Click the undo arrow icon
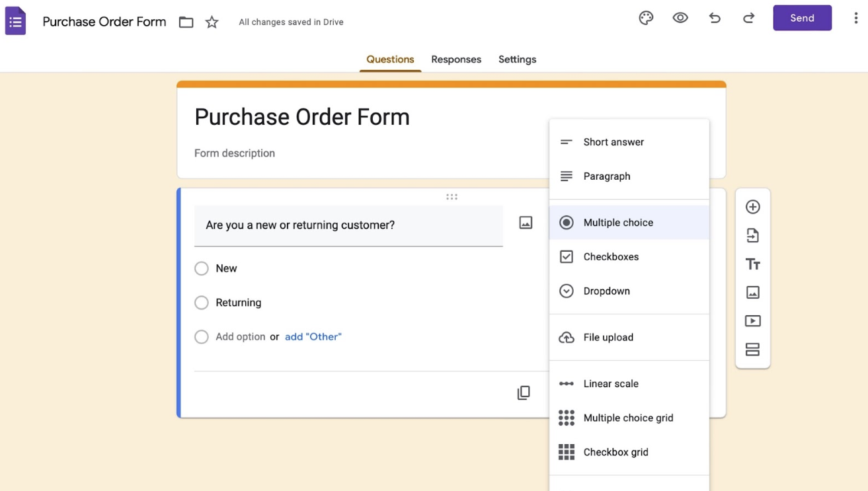The image size is (868, 491). (x=715, y=19)
